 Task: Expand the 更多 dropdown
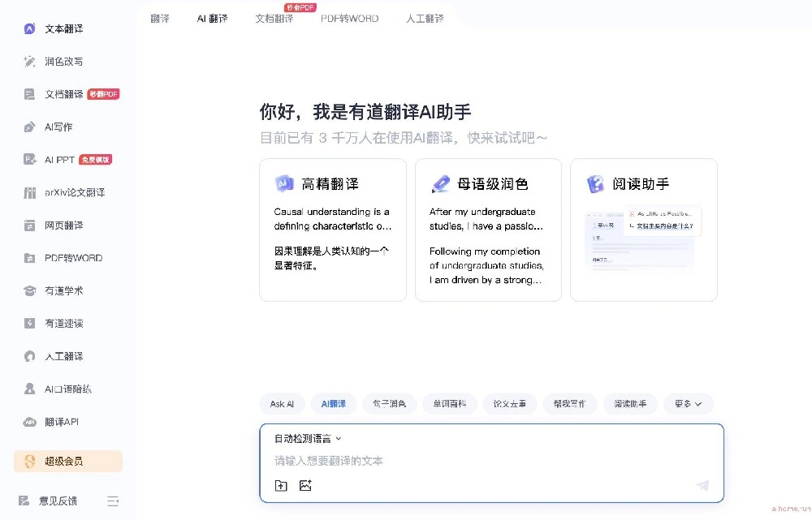pyautogui.click(x=688, y=403)
